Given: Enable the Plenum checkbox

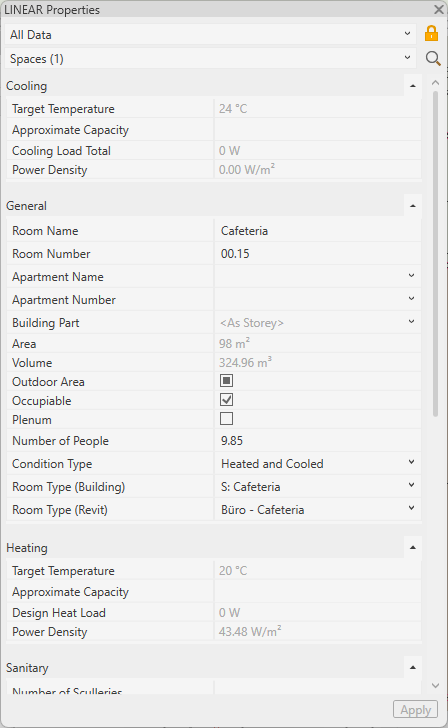Looking at the screenshot, I should (227, 419).
